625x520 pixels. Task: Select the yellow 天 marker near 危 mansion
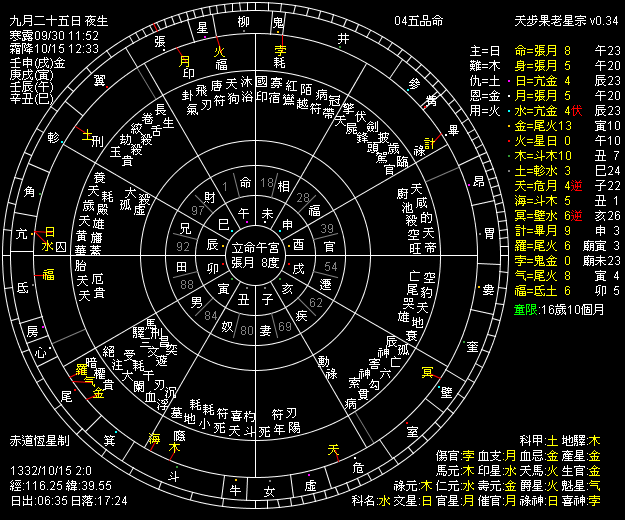[334, 449]
